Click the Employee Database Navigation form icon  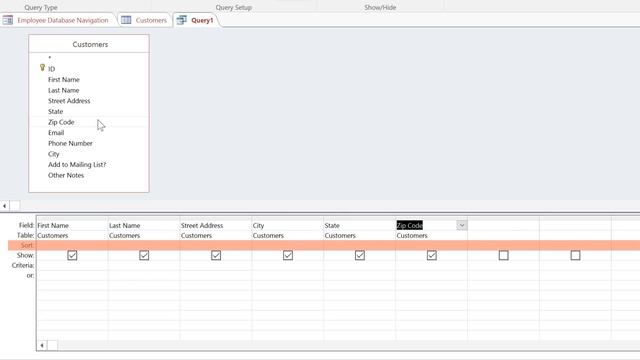[x=8, y=20]
